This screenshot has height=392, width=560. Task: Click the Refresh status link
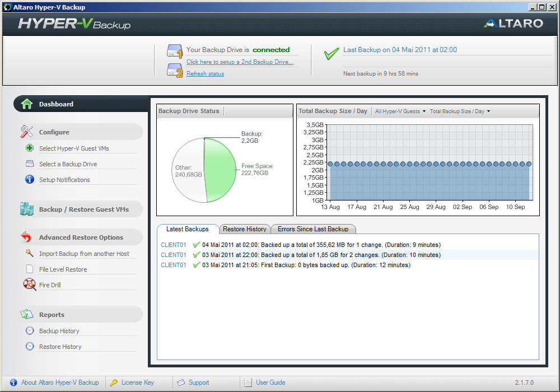point(206,73)
